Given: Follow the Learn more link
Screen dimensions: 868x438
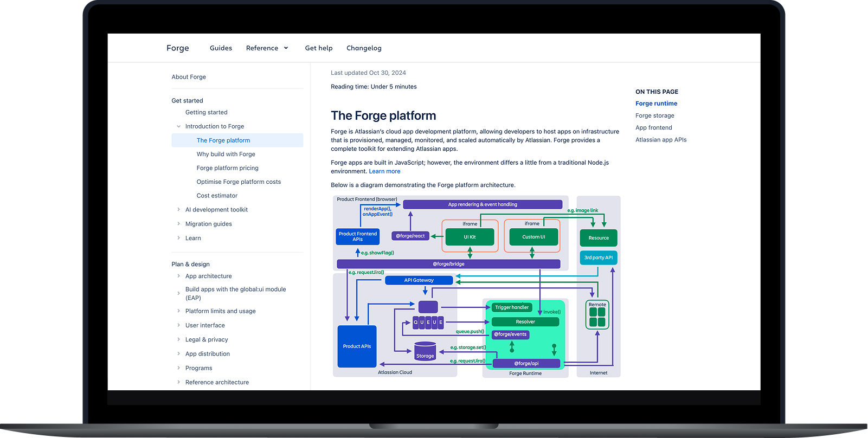Looking at the screenshot, I should [x=384, y=171].
